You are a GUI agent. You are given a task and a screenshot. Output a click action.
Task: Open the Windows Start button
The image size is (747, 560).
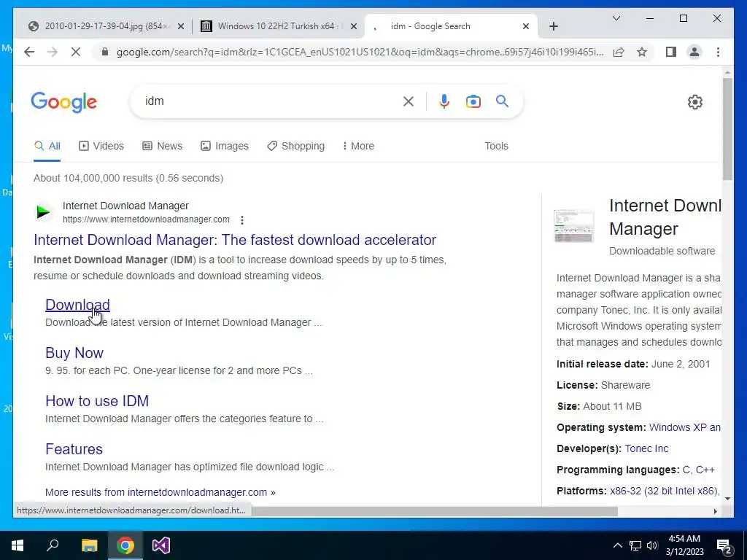18,545
